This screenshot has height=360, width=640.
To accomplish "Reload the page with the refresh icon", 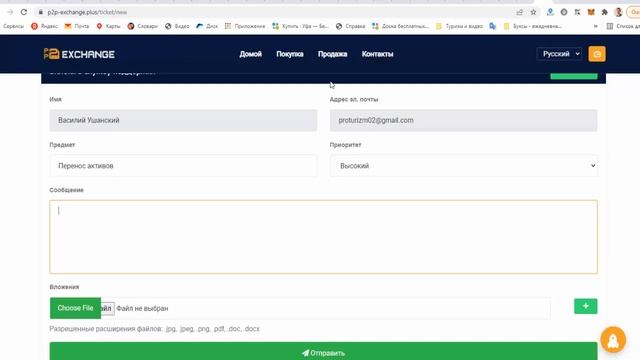I will pyautogui.click(x=24, y=12).
